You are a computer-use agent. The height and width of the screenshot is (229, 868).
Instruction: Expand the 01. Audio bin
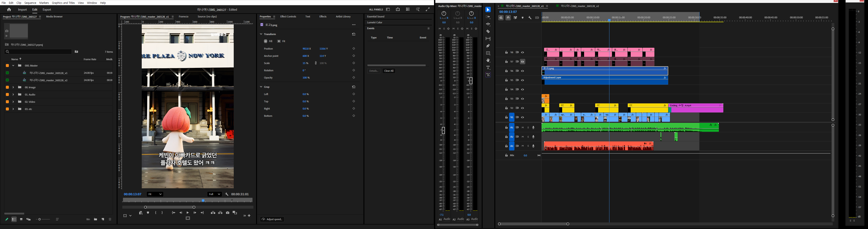pos(13,94)
